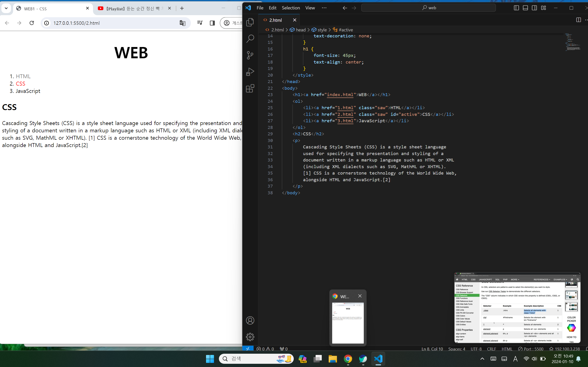The image size is (588, 367).
Task: Open the browser tab search chevron
Action: (6, 8)
